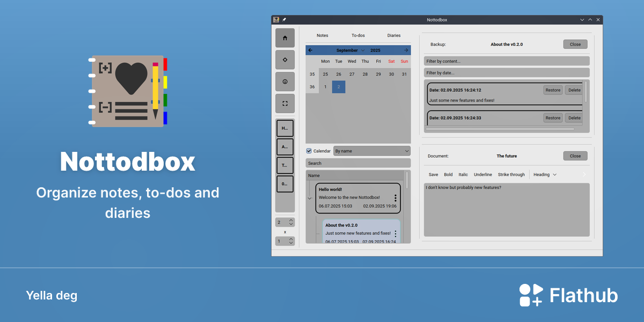This screenshot has width=644, height=322.
Task: Go to previous month with calendar left arrow
Action: (x=310, y=50)
